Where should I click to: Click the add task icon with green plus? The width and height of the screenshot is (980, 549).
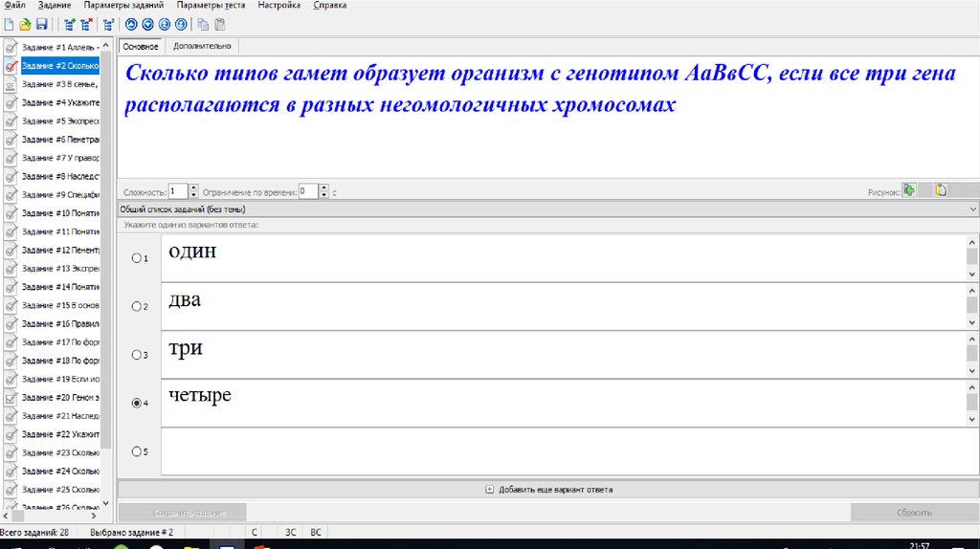pyautogui.click(x=68, y=24)
